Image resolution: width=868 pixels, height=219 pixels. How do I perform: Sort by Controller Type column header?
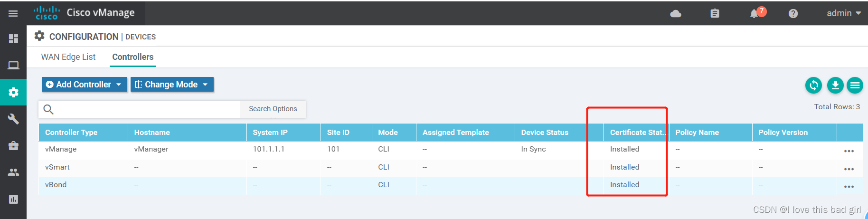pyautogui.click(x=83, y=133)
